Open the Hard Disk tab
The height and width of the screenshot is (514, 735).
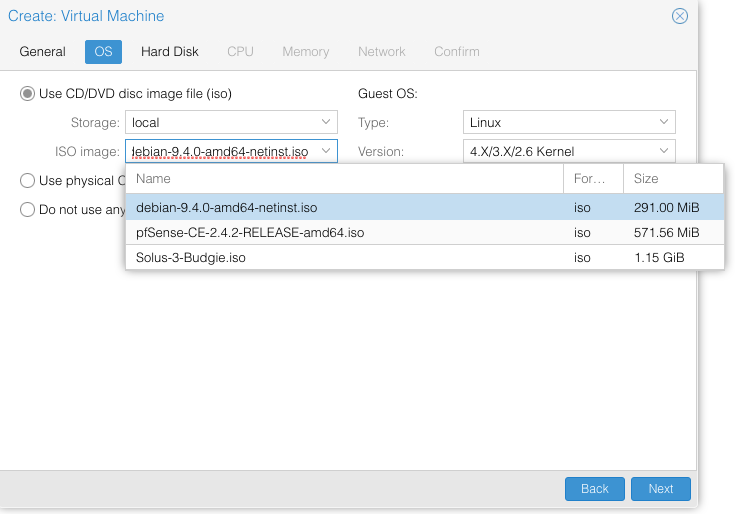point(169,52)
